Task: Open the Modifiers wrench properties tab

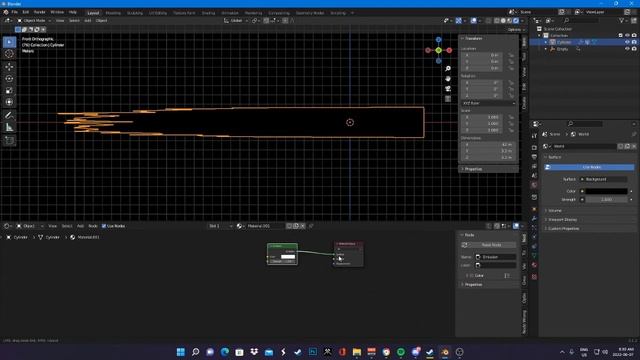Action: pos(534,219)
